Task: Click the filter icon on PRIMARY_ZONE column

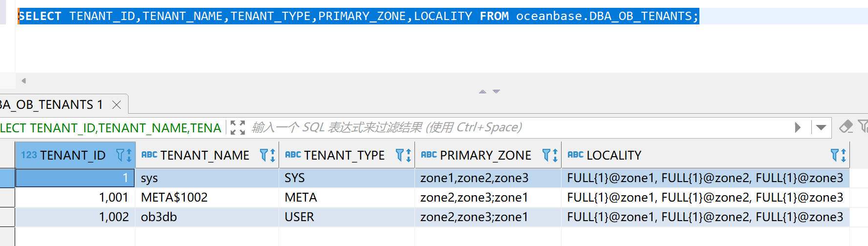Action: pyautogui.click(x=546, y=155)
